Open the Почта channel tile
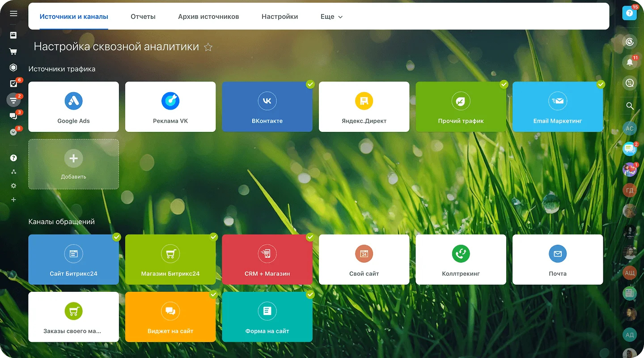 click(557, 260)
